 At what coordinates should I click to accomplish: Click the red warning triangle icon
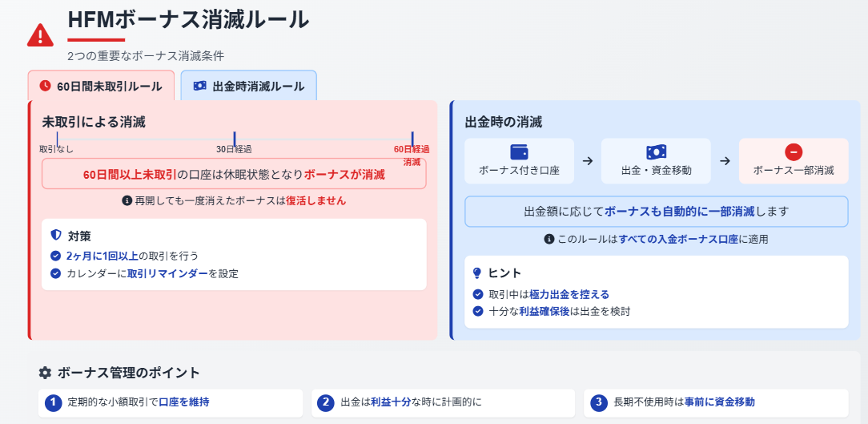(40, 35)
